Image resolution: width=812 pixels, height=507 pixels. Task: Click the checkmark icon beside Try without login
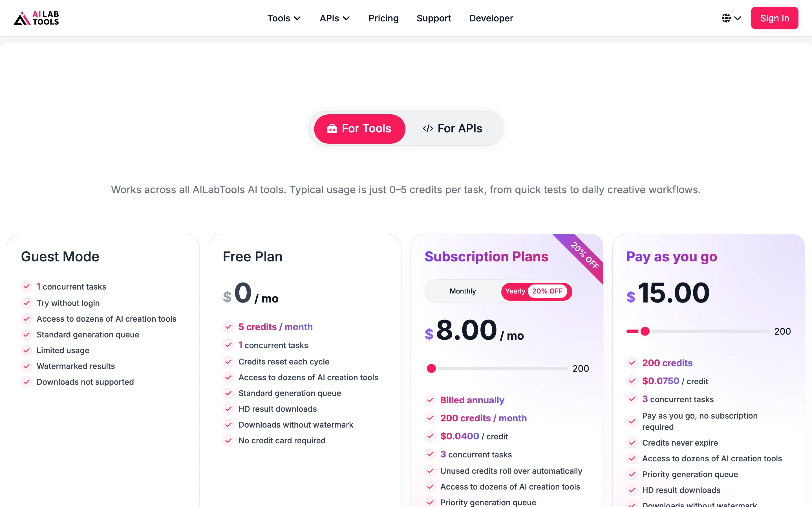(27, 303)
